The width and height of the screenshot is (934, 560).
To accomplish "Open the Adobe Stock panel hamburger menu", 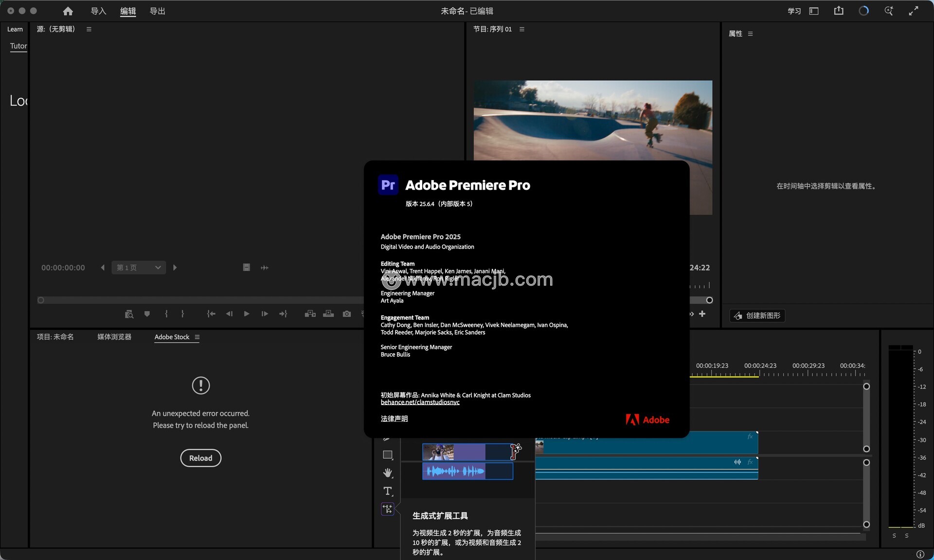I will pos(197,337).
